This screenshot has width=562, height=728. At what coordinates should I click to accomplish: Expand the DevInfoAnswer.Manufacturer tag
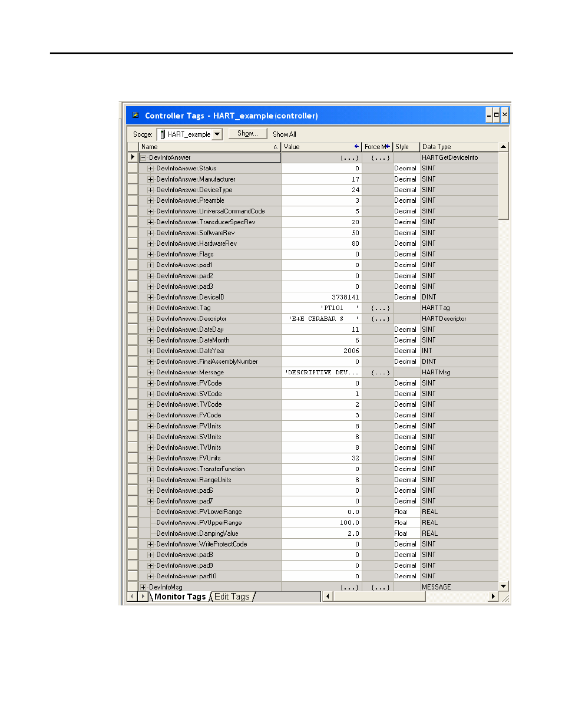151,179
